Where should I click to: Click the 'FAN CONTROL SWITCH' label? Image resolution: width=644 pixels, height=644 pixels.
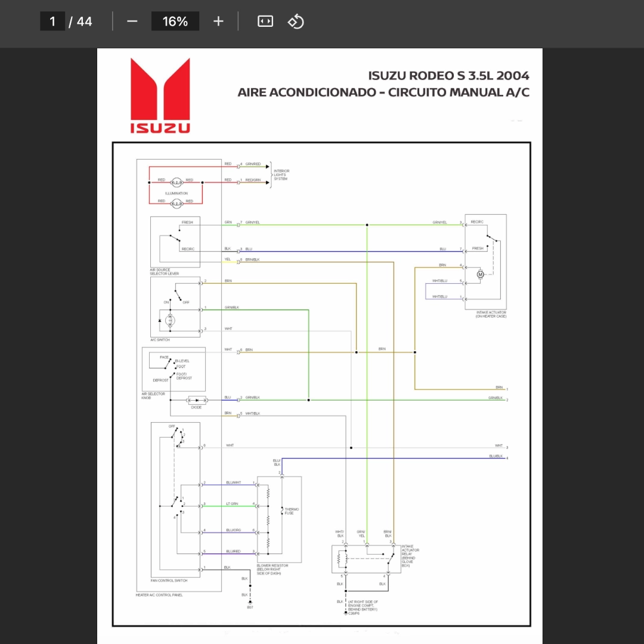pos(169,581)
